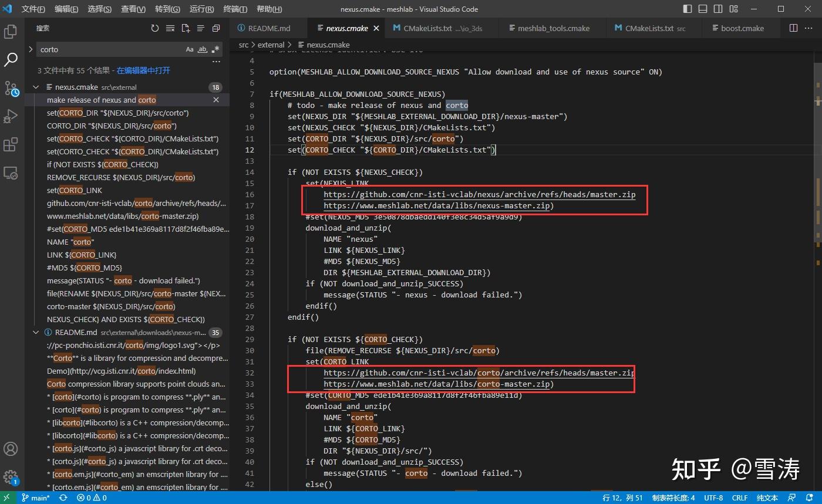
Task: Open the 编辑(E) menu
Action: point(66,9)
